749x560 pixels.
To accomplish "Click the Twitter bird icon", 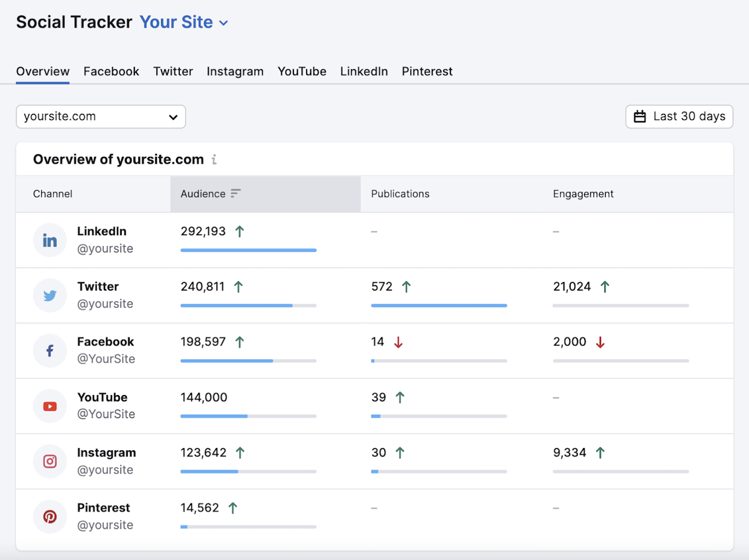I will coord(50,295).
